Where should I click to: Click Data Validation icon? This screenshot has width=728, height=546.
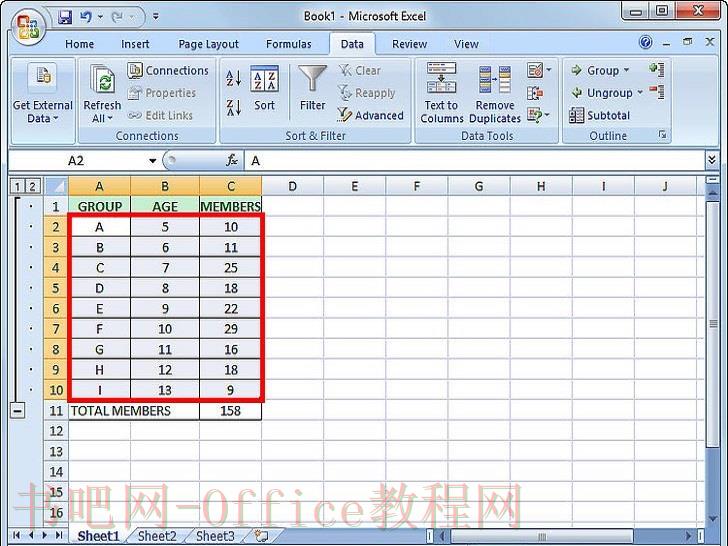click(534, 71)
